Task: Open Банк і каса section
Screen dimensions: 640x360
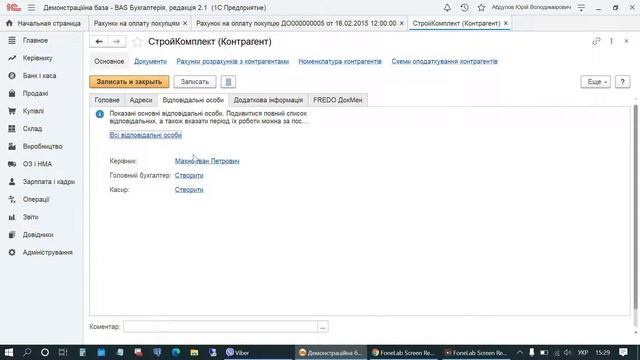Action: point(40,76)
